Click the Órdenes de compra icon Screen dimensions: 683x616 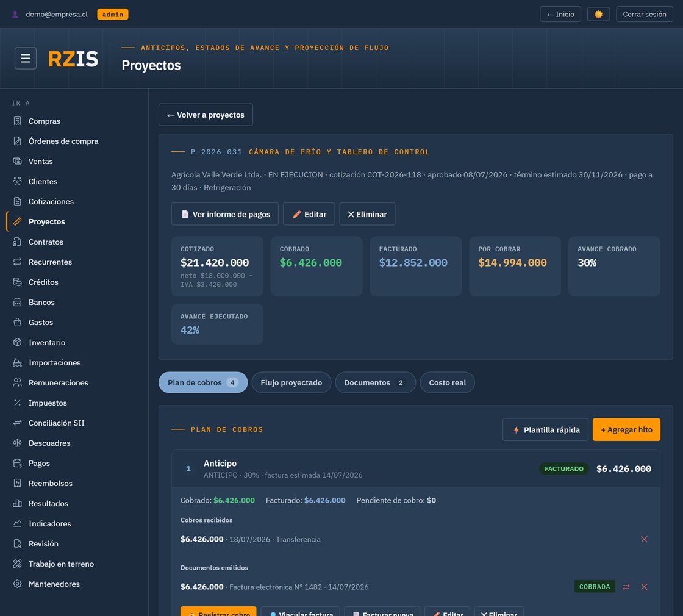click(18, 141)
